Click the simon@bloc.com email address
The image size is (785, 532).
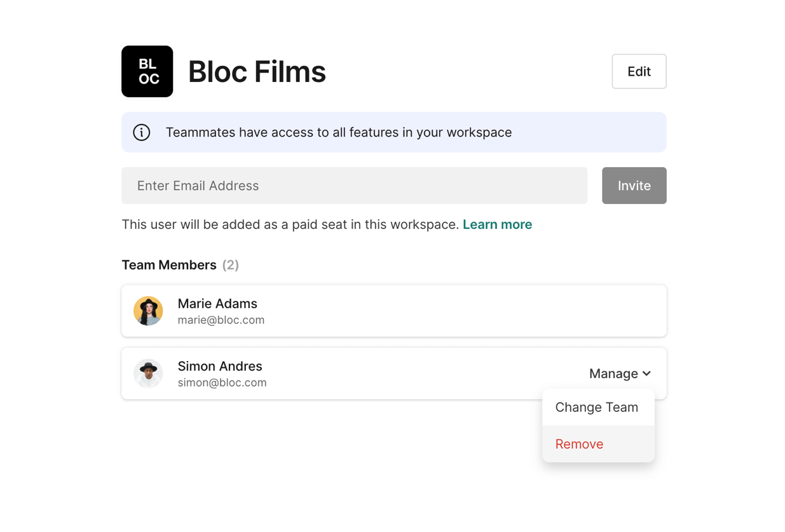(222, 383)
